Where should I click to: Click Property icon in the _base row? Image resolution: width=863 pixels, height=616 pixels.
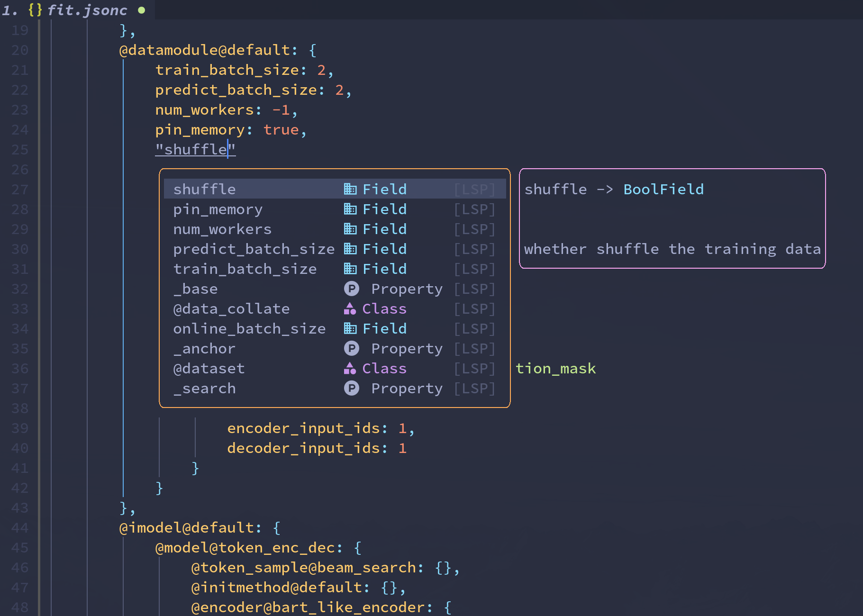click(x=351, y=289)
